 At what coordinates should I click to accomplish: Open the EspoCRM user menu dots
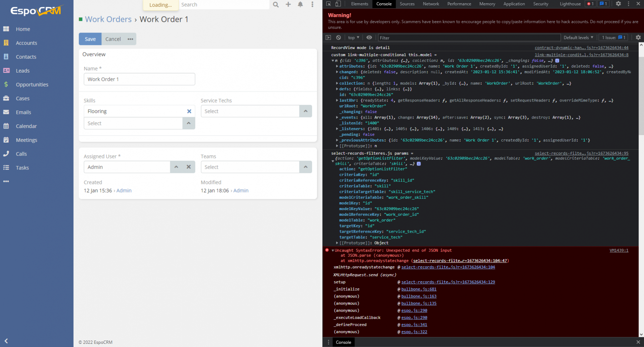312,5
